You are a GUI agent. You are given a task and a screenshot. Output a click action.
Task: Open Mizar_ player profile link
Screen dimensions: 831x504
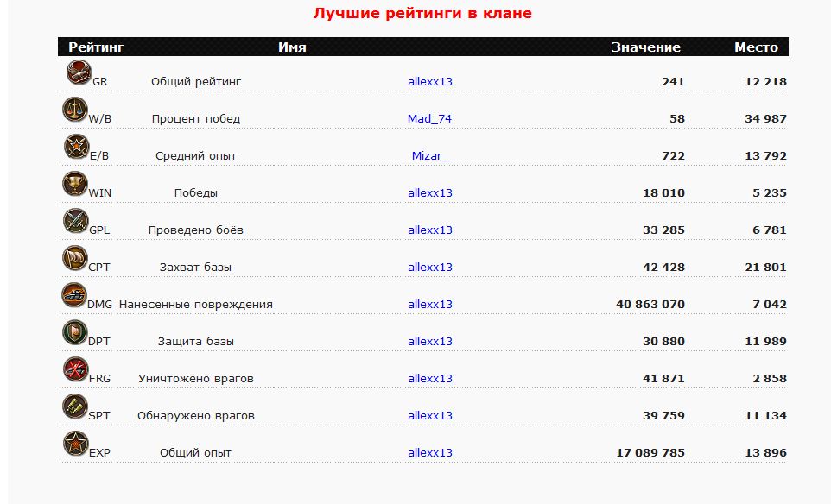pyautogui.click(x=430, y=156)
